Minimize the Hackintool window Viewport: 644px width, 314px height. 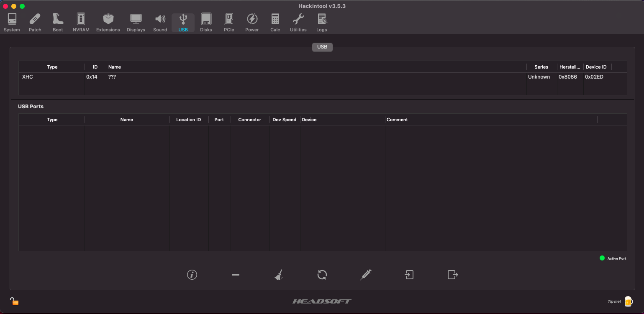pos(14,6)
